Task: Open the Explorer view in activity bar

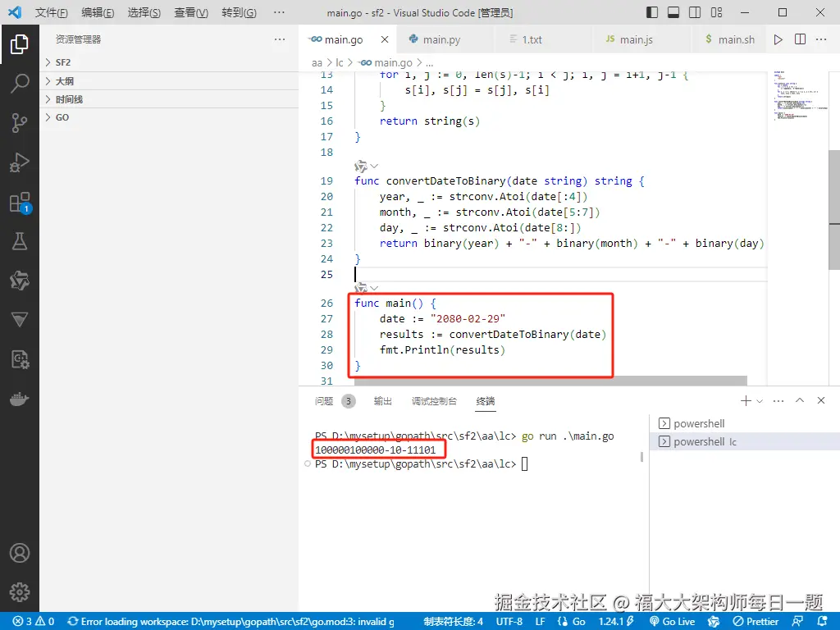Action: [x=20, y=44]
